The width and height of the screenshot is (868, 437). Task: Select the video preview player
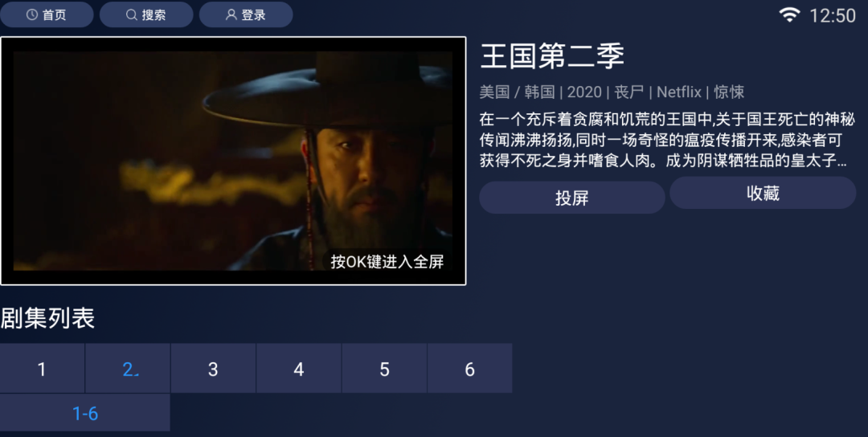coord(233,161)
